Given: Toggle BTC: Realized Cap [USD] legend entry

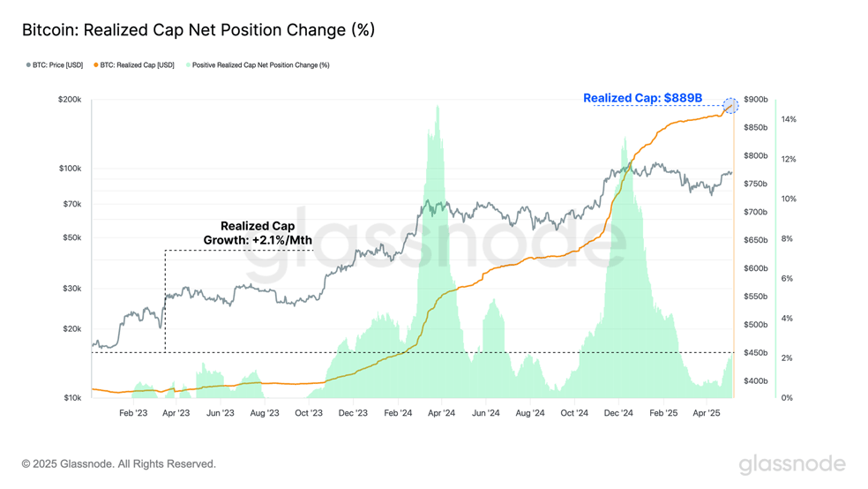Looking at the screenshot, I should pyautogui.click(x=134, y=65).
